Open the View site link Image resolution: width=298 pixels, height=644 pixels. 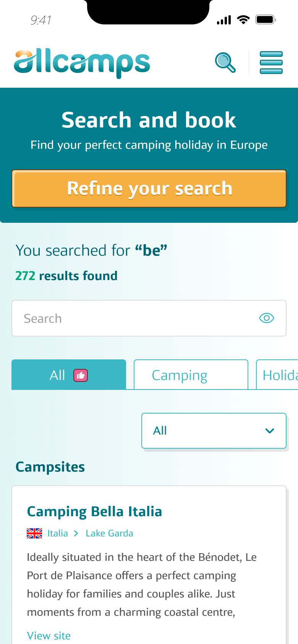(49, 636)
